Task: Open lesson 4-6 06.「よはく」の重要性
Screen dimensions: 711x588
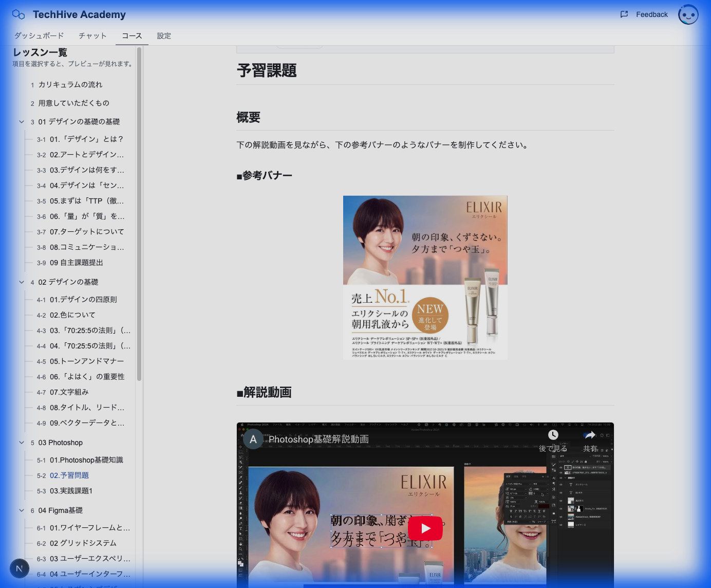Action: [x=86, y=377]
